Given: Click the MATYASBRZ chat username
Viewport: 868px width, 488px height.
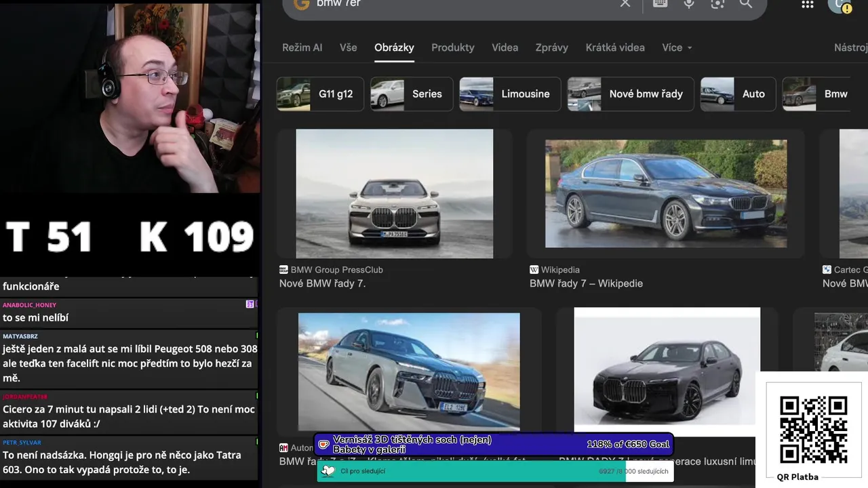Looking at the screenshot, I should (20, 336).
